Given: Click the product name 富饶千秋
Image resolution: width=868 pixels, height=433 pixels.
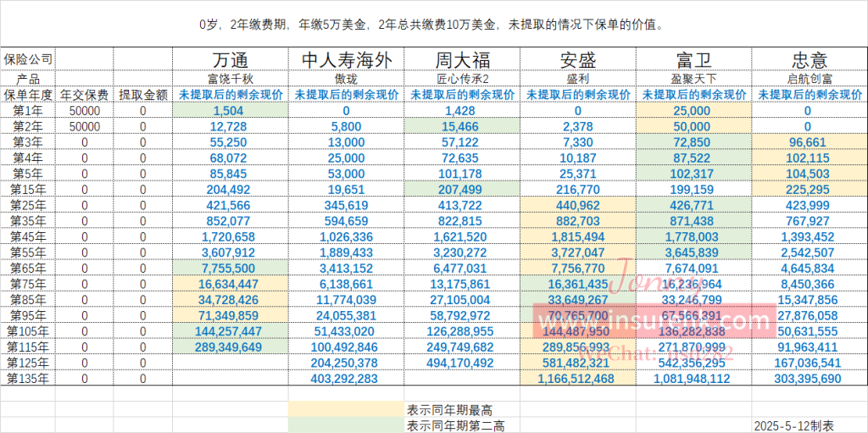Looking at the screenshot, I should pos(231,79).
